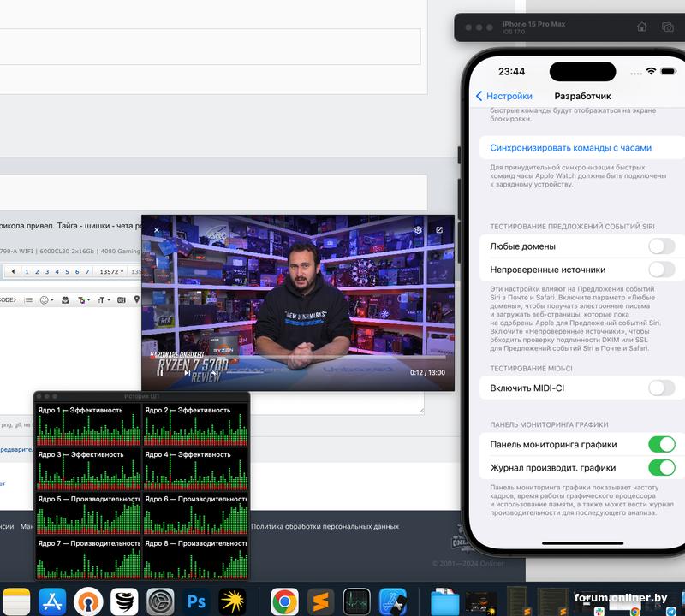Take a simulator screenshot with camera icon

pyautogui.click(x=668, y=27)
